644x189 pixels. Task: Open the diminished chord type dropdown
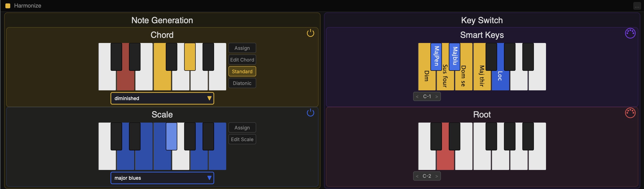pos(162,98)
